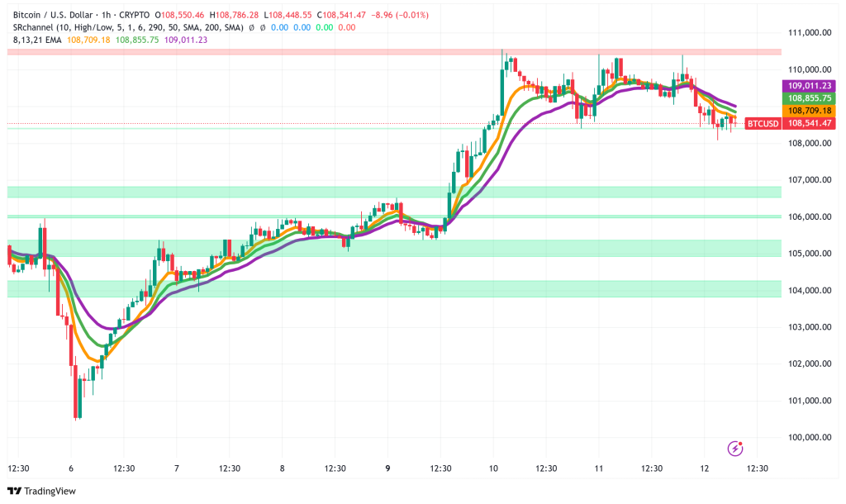This screenshot has height=504, width=846.
Task: Click the 110,000.00 price axis label
Action: coord(810,69)
